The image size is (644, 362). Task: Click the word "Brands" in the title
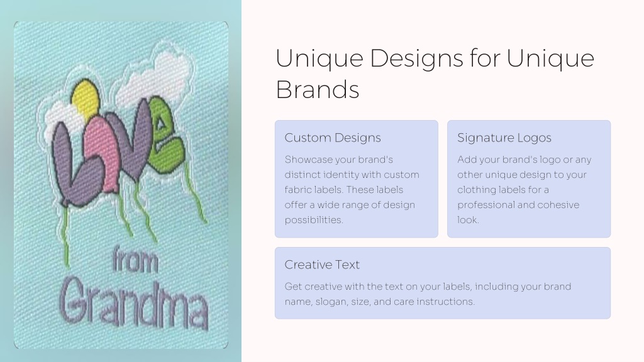(318, 89)
